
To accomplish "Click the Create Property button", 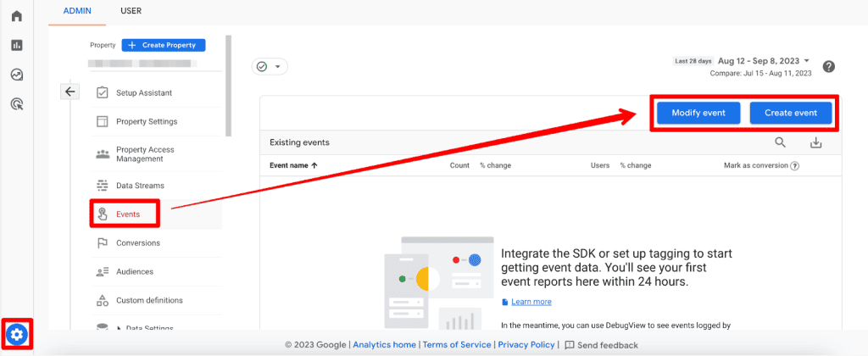I will pos(164,46).
